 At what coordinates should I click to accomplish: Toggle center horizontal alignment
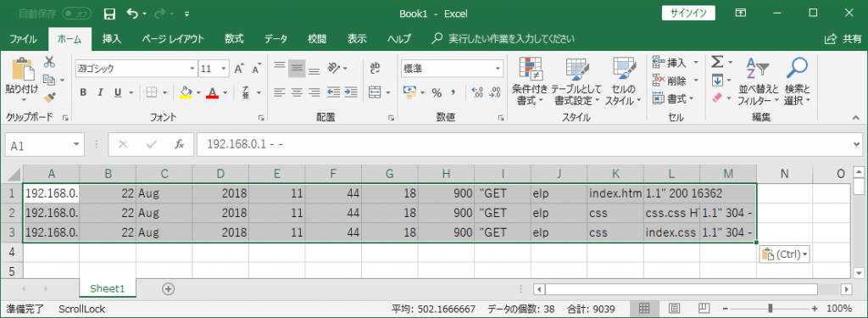coord(298,92)
